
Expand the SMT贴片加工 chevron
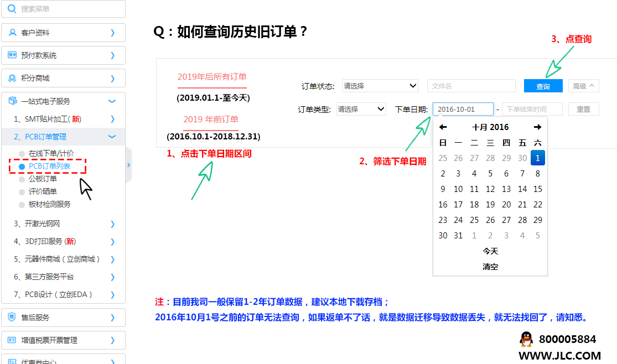point(113,119)
